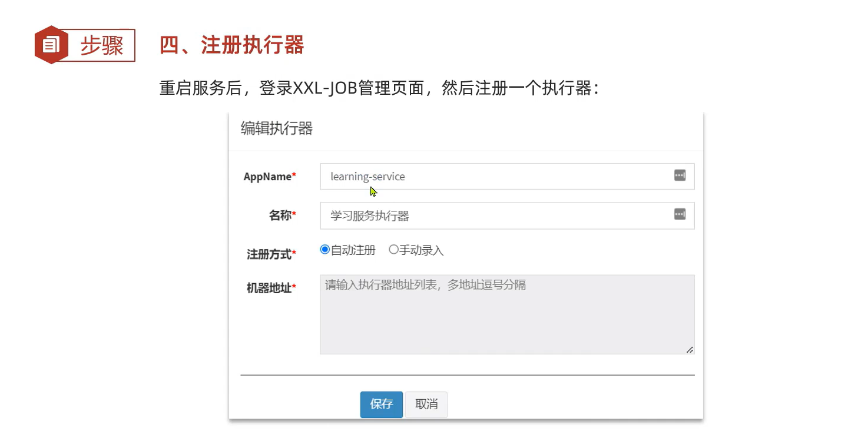Click the 名称 field label
Screen dimensions: 868x441
pyautogui.click(x=282, y=216)
